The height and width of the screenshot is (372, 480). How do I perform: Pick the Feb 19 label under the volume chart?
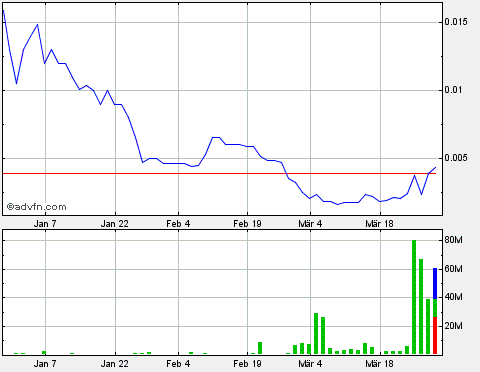[247, 364]
